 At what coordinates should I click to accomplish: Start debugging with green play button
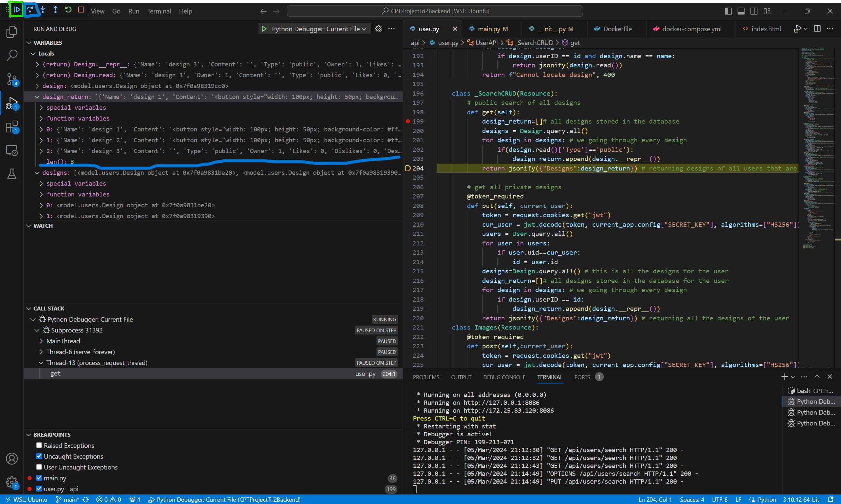264,29
